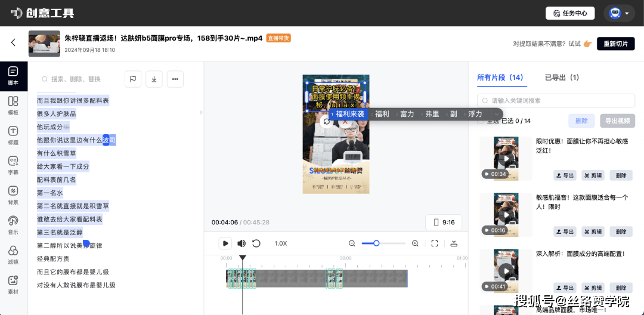Collapse the timeline panel icon
The width and height of the screenshot is (644, 315).
point(454,243)
